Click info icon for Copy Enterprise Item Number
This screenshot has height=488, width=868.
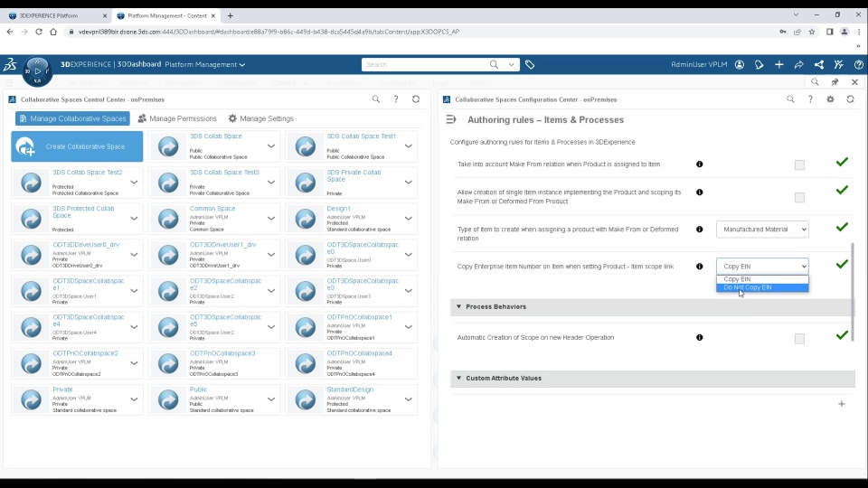click(699, 266)
